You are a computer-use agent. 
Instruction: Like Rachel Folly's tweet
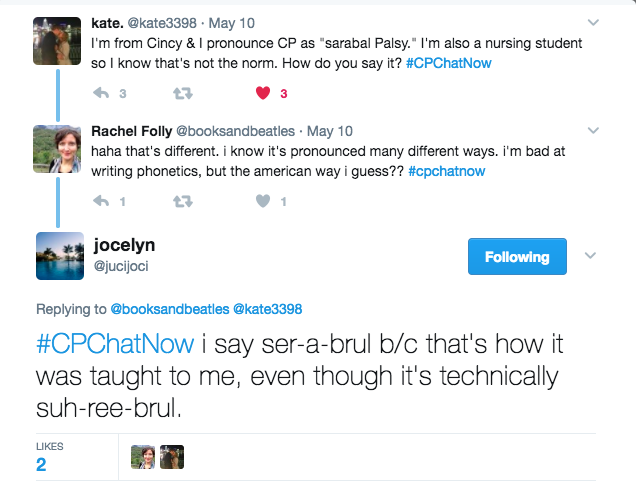tap(264, 201)
